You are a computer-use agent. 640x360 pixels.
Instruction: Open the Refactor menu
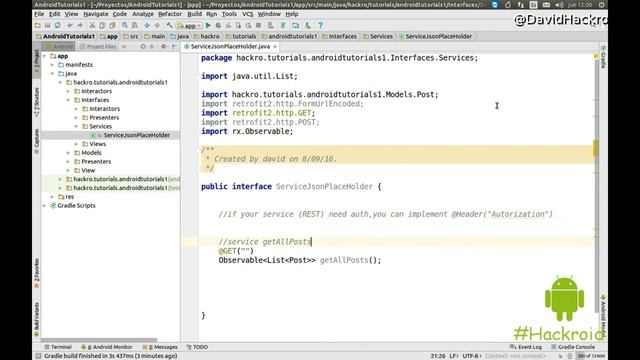tap(170, 14)
